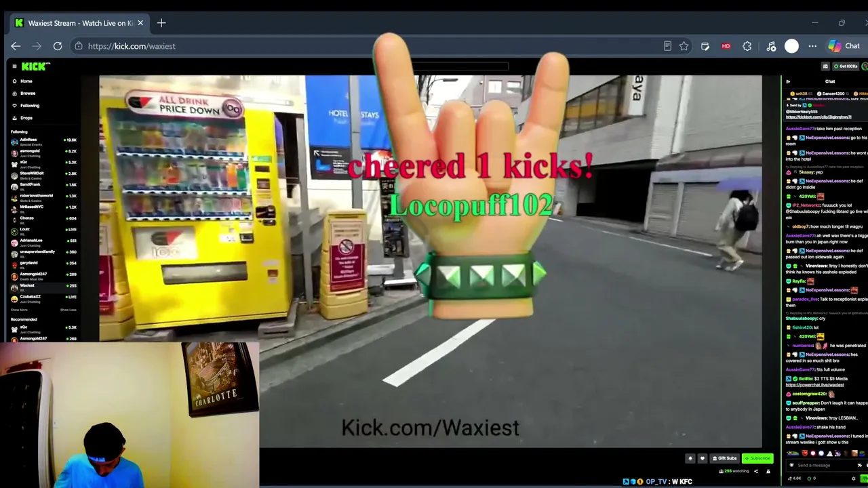The image size is (868, 488).
Task: Follow the channel with the heart icon
Action: pyautogui.click(x=702, y=458)
